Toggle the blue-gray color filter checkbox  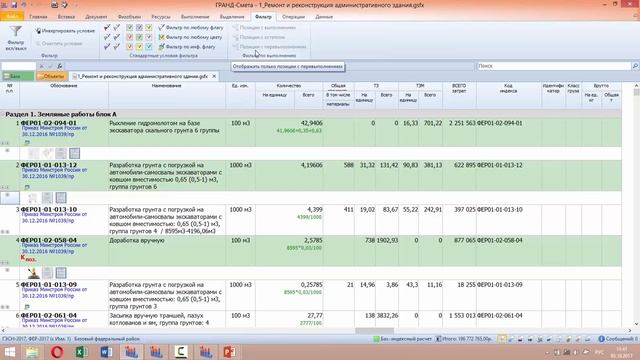pyautogui.click(x=139, y=27)
